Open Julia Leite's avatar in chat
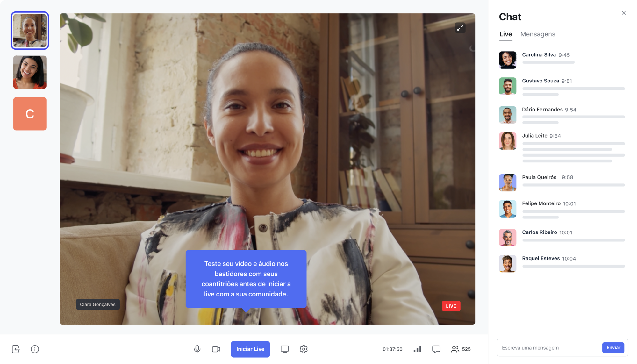Viewport: 637px width, 364px height. pos(507,141)
